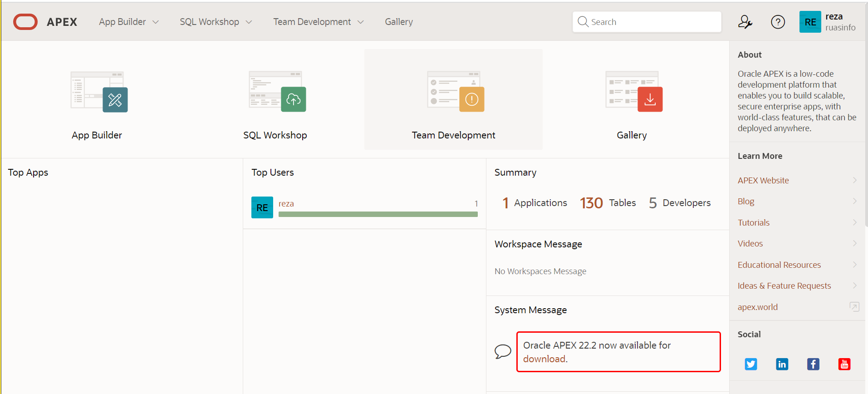
Task: Follow the APEX Website link
Action: click(x=763, y=180)
